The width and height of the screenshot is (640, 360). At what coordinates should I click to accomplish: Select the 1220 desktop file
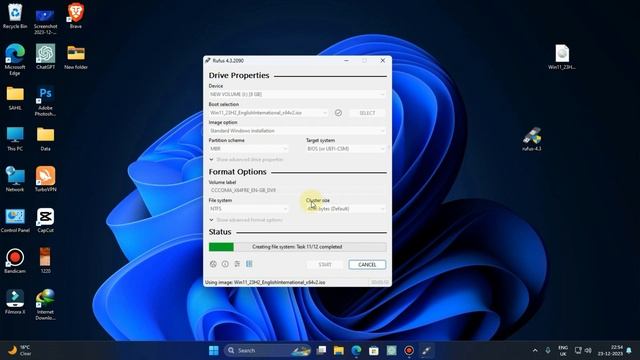(45, 261)
